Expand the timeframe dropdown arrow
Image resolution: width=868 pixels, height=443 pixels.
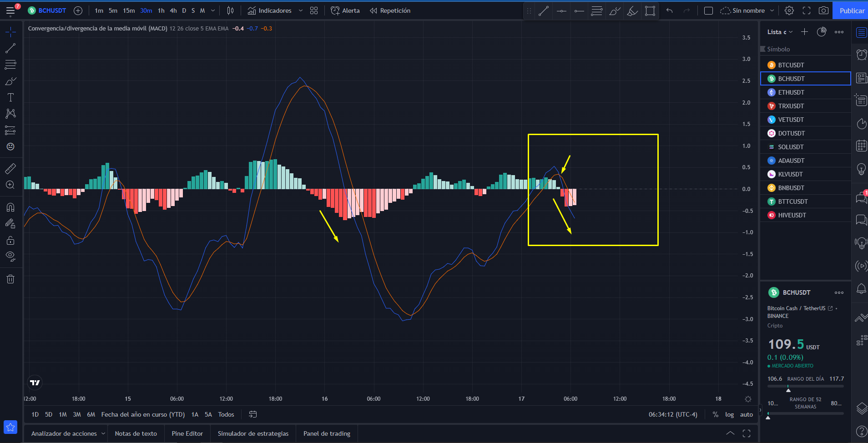pyautogui.click(x=213, y=10)
